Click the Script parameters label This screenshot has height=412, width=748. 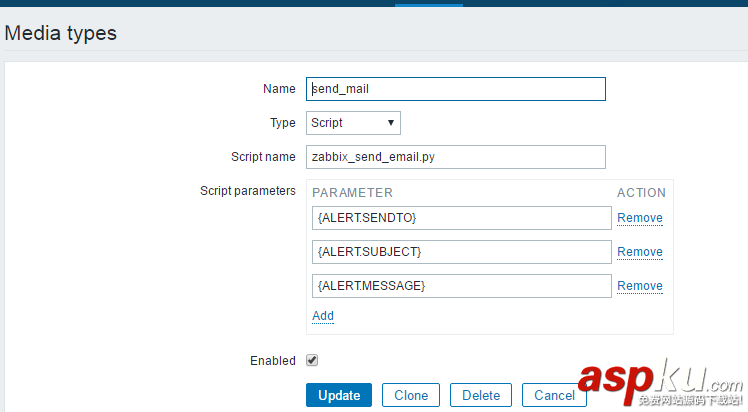point(248,190)
